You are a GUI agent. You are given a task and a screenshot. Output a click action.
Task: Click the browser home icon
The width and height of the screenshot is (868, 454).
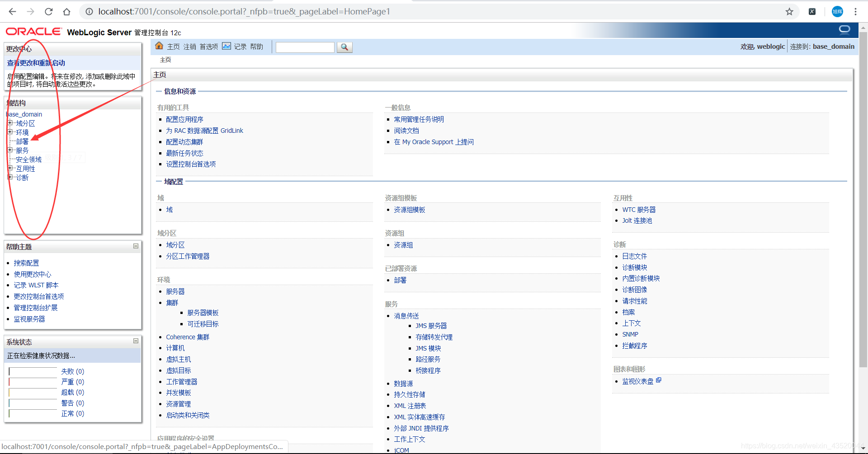click(66, 12)
